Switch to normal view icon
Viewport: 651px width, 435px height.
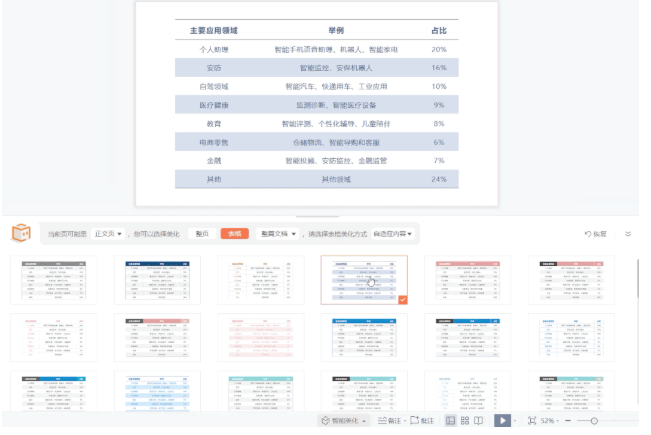tap(450, 421)
